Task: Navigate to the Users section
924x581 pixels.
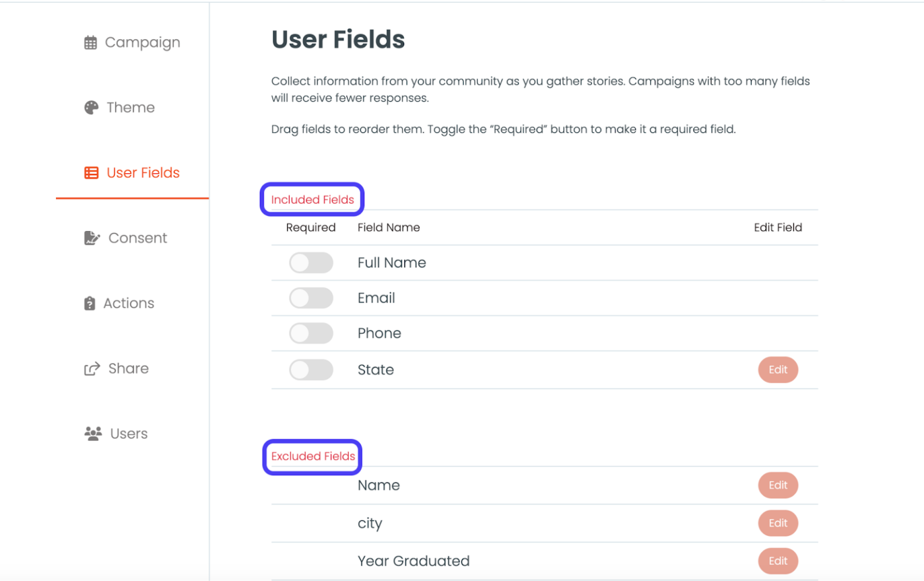Action: coord(129,434)
